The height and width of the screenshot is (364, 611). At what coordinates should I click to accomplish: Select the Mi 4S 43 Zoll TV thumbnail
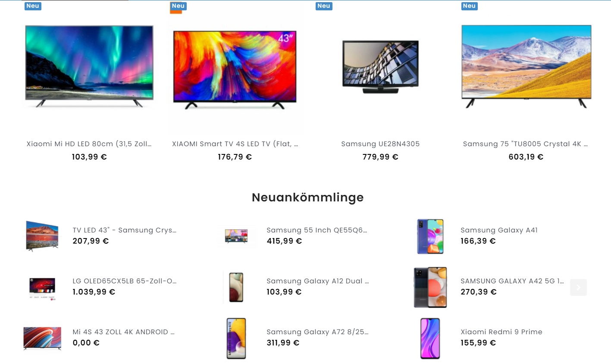click(x=42, y=339)
